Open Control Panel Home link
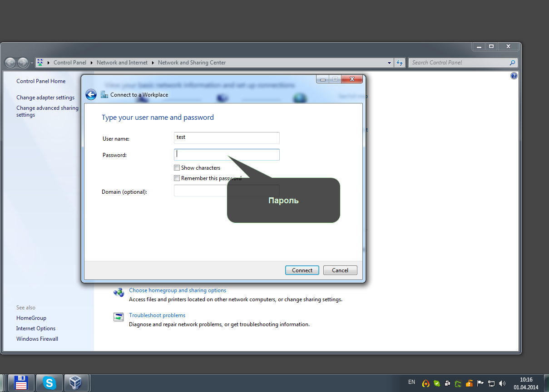The width and height of the screenshot is (549, 392). click(41, 81)
